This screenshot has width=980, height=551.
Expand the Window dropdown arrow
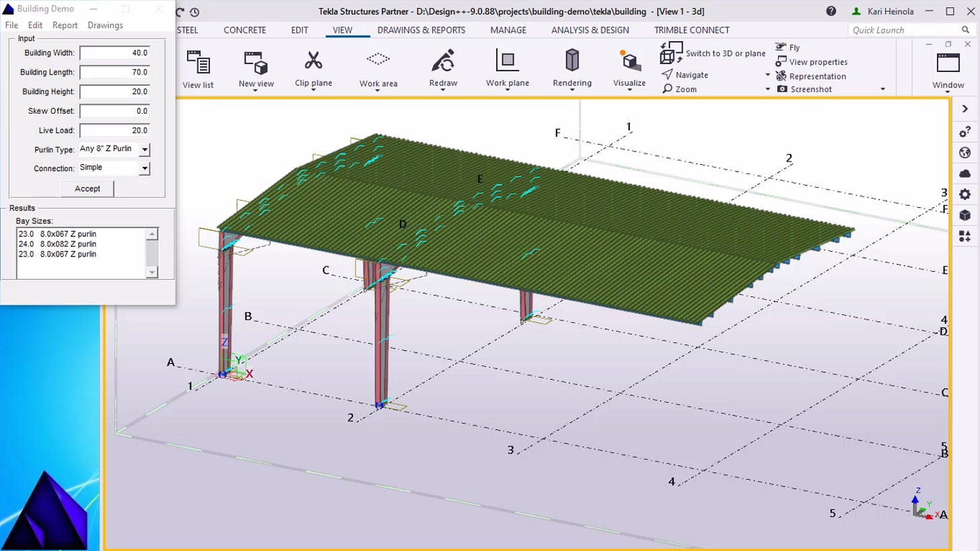pyautogui.click(x=948, y=91)
